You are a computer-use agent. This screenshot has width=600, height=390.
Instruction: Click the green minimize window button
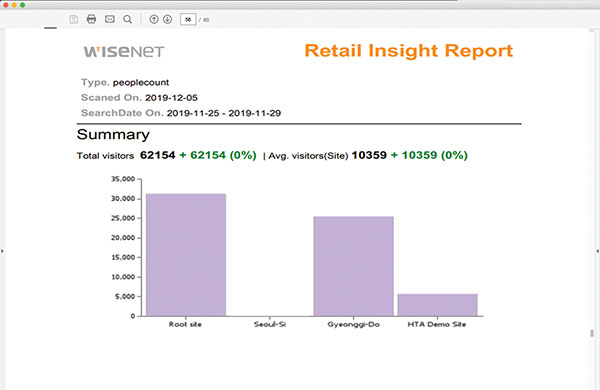(x=23, y=5)
